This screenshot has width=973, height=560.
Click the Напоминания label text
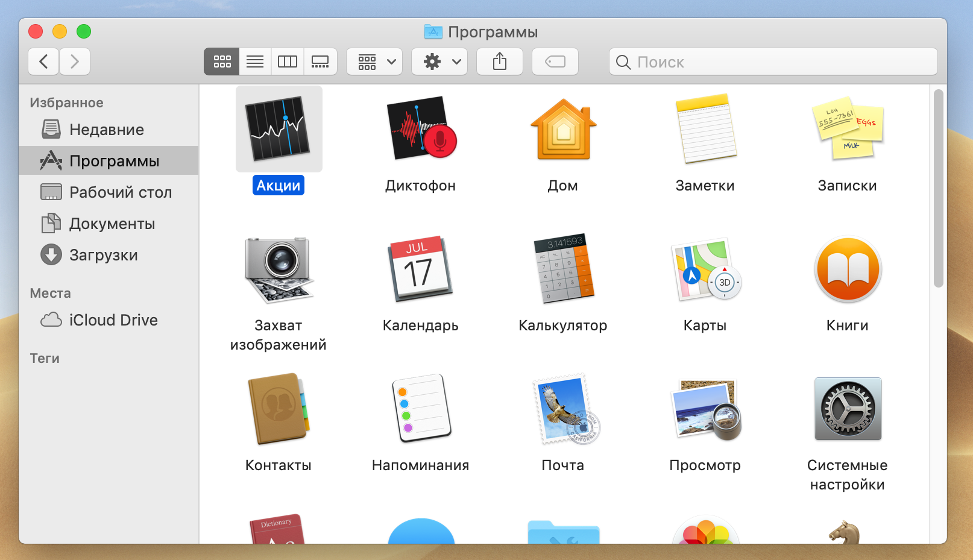[421, 465]
